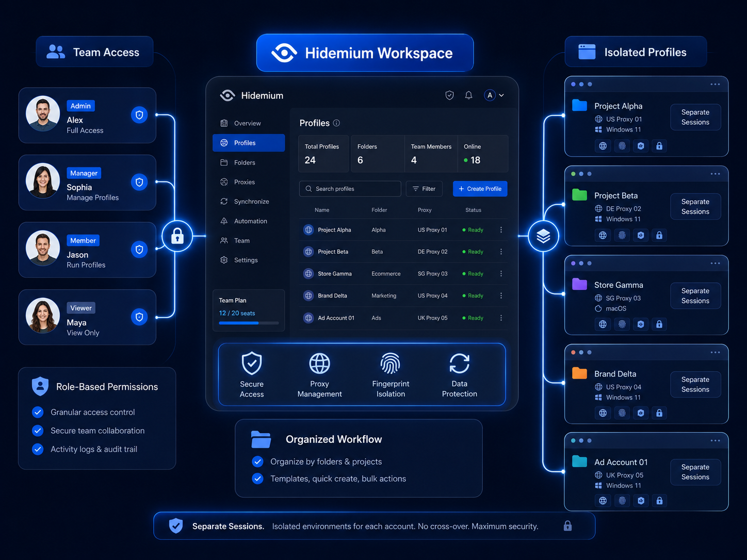Click the blue folder icon of Project Alpha card
This screenshot has width=747, height=560.
[580, 105]
